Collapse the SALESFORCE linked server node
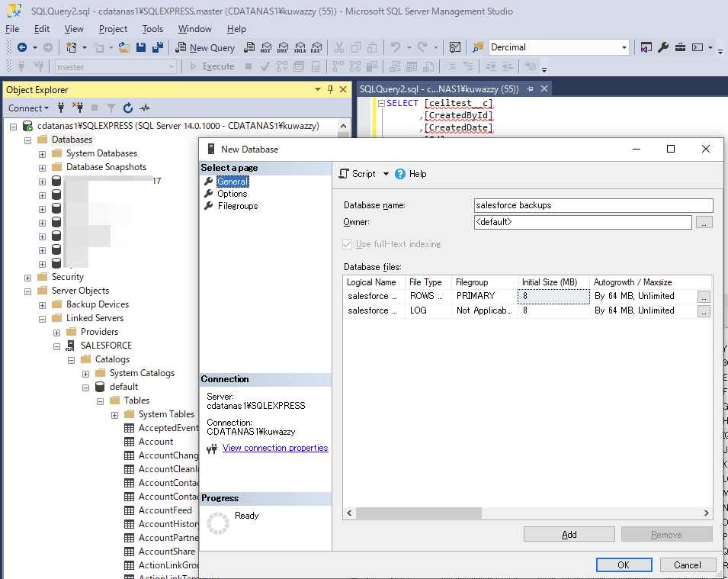 tap(57, 346)
